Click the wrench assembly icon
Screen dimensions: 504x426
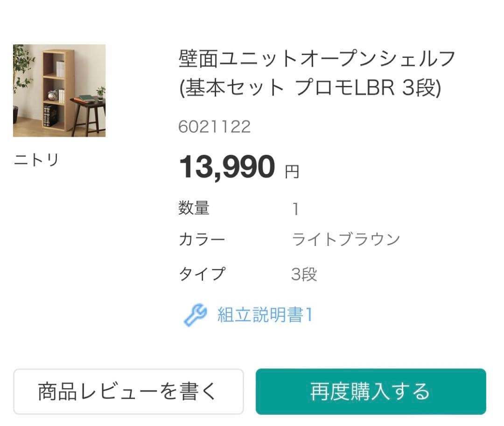coord(195,315)
